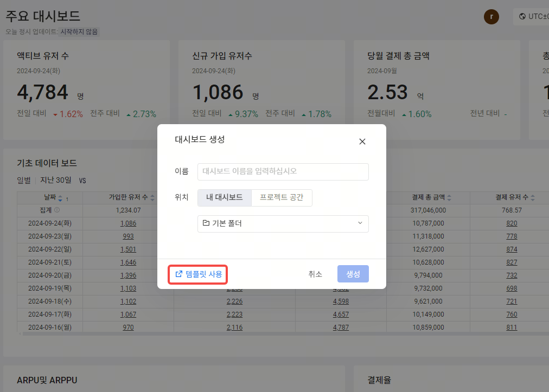Click value 4,657 in the table

[x=341, y=314]
